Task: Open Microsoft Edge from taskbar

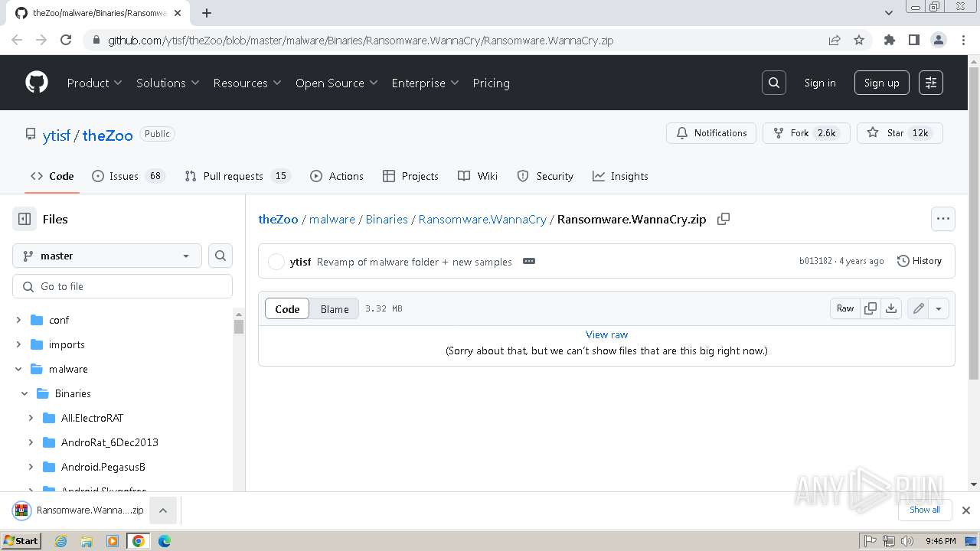Action: coord(164,541)
